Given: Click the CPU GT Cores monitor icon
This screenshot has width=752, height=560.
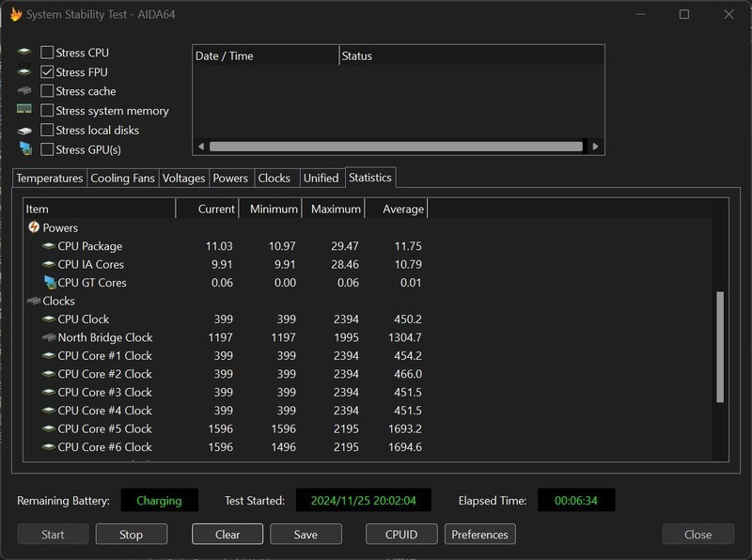Looking at the screenshot, I should point(48,283).
